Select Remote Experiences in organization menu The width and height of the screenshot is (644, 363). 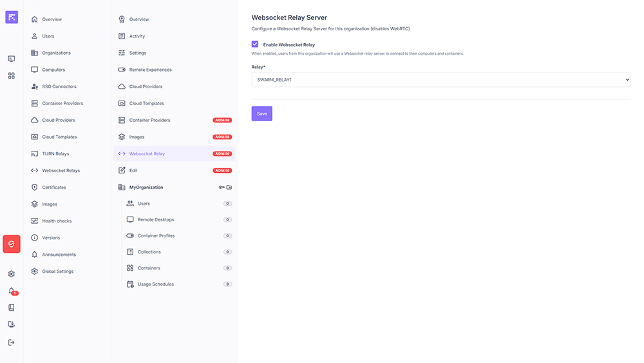tap(150, 70)
